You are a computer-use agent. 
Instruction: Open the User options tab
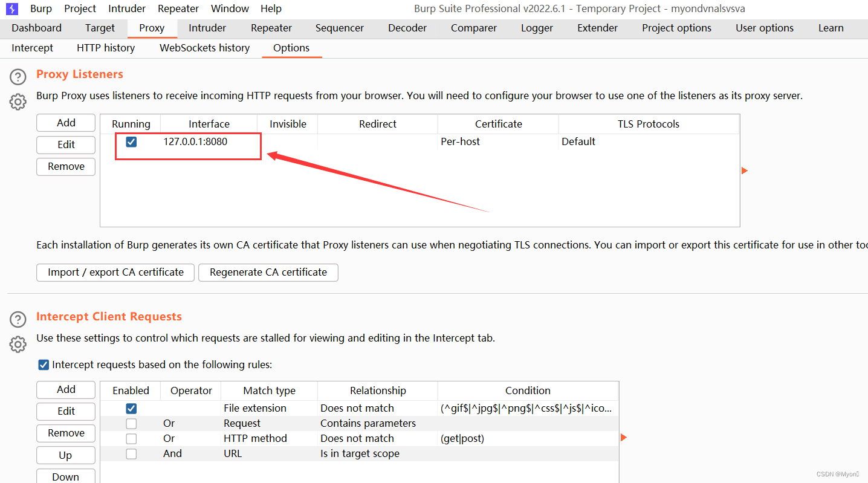765,28
